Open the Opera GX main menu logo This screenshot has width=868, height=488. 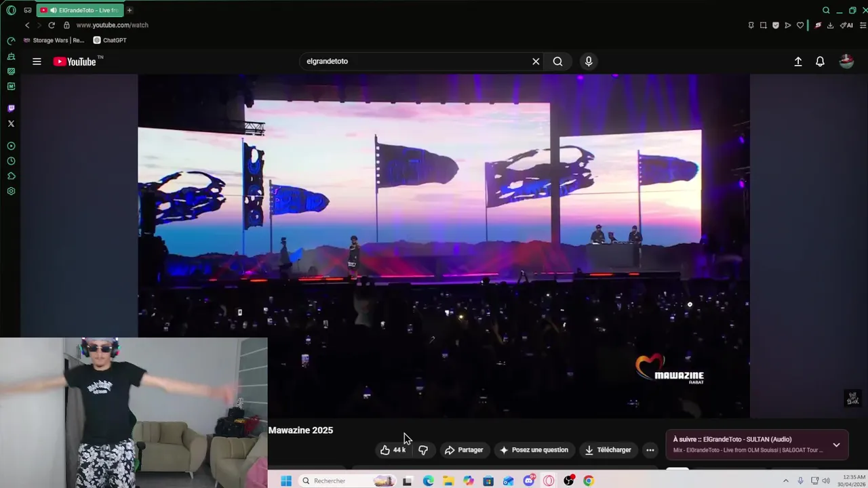[x=11, y=10]
